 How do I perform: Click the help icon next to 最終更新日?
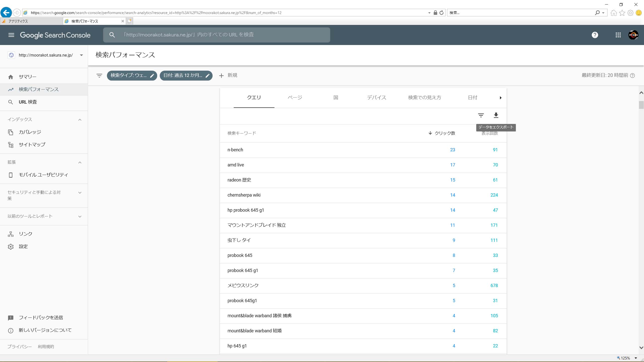pyautogui.click(x=632, y=75)
